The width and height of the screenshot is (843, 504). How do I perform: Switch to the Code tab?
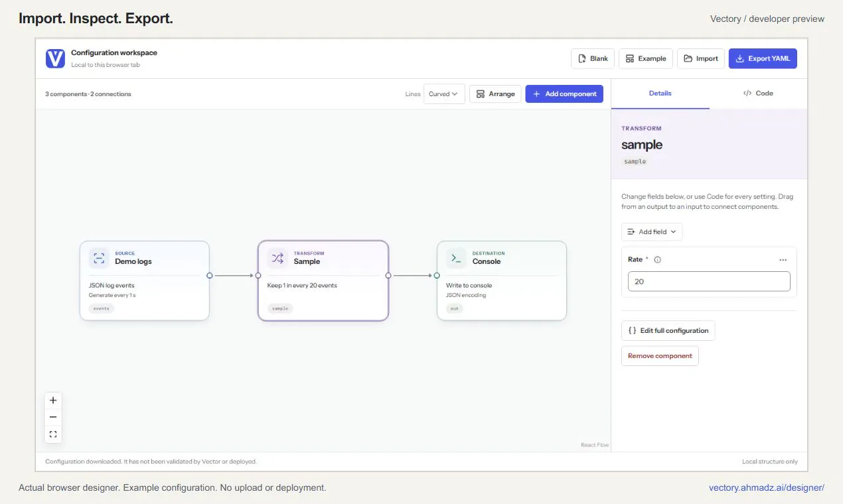pos(758,94)
